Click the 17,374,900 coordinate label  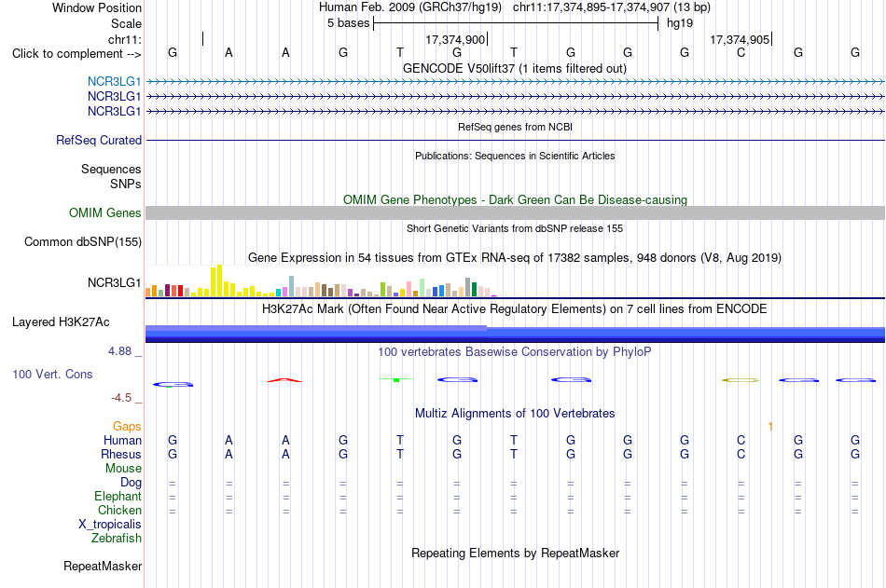pyautogui.click(x=455, y=39)
